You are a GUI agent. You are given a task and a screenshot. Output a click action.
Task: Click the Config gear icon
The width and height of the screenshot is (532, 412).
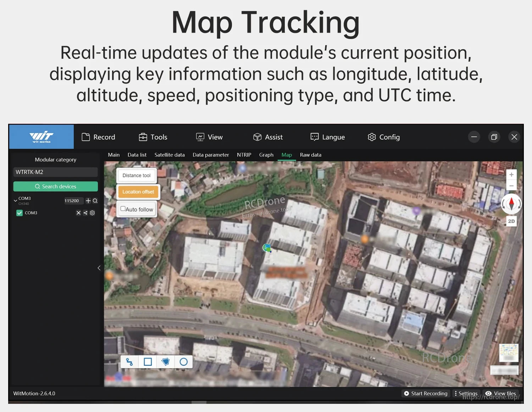[x=372, y=137]
